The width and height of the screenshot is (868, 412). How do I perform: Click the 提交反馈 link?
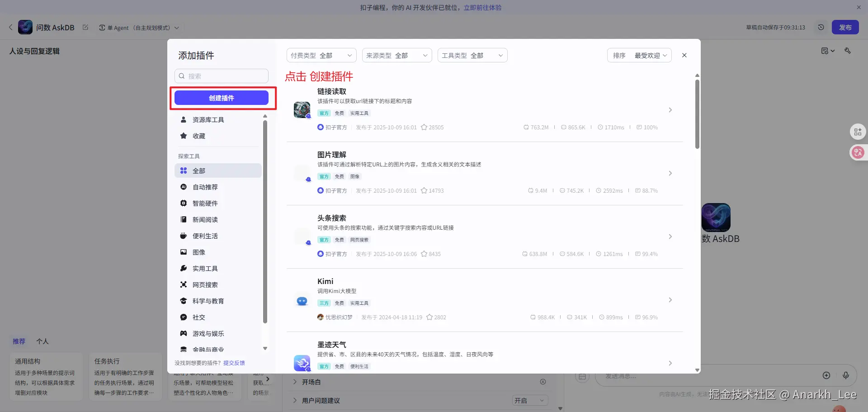[234, 363]
